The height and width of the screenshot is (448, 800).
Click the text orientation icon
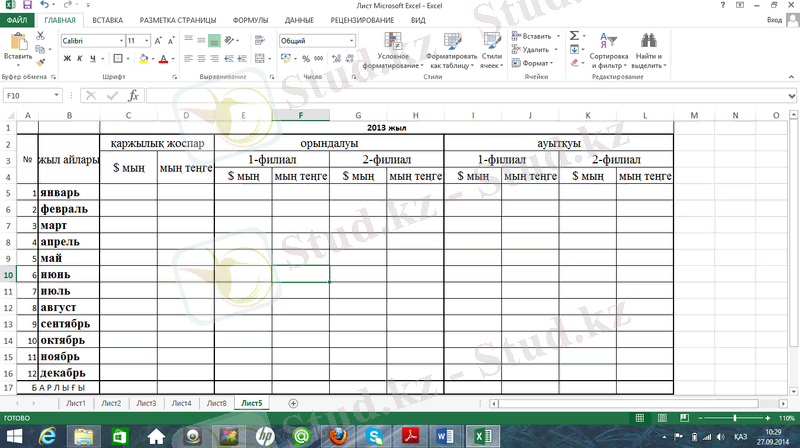tap(230, 40)
